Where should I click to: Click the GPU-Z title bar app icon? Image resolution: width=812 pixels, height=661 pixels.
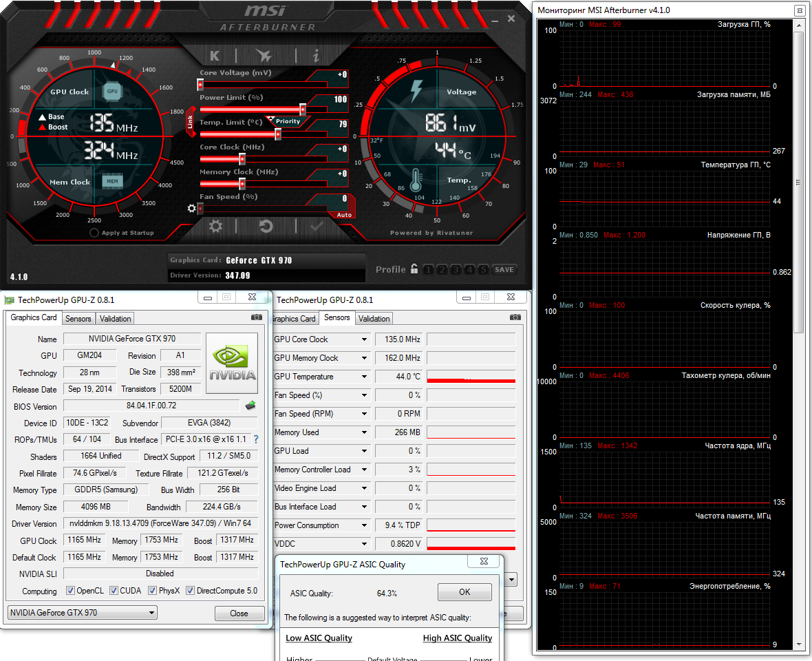tap(10, 300)
